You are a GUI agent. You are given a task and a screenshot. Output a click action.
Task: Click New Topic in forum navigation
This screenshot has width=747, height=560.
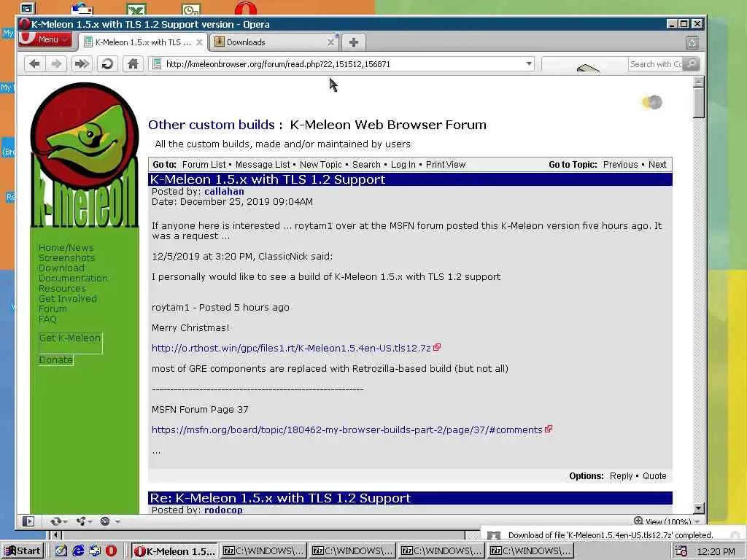[321, 164]
